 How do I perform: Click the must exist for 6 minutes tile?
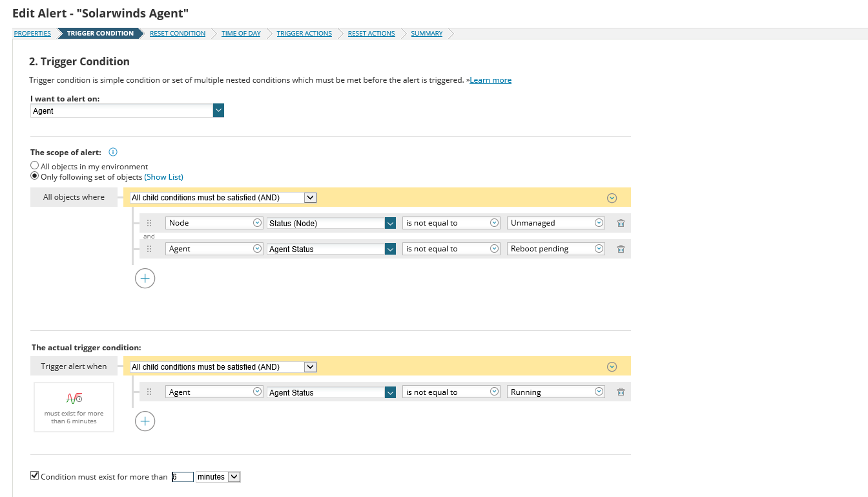(74, 407)
